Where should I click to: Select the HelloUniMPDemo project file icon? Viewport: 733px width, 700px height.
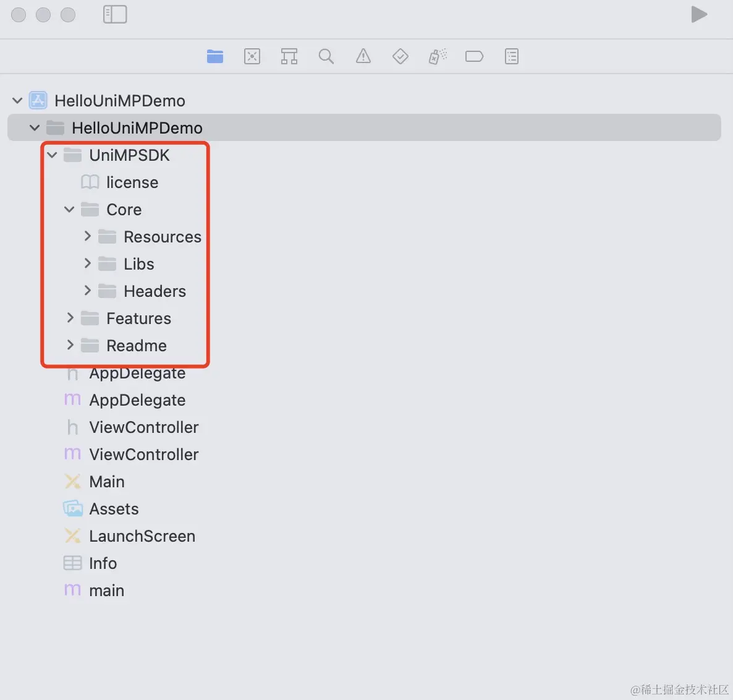pos(38,101)
